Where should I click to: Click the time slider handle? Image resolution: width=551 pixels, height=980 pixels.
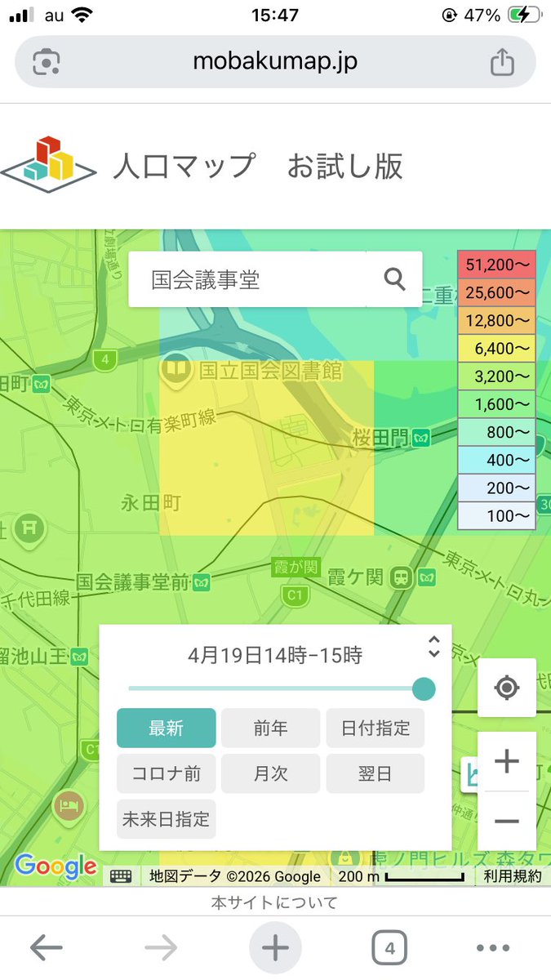424,688
